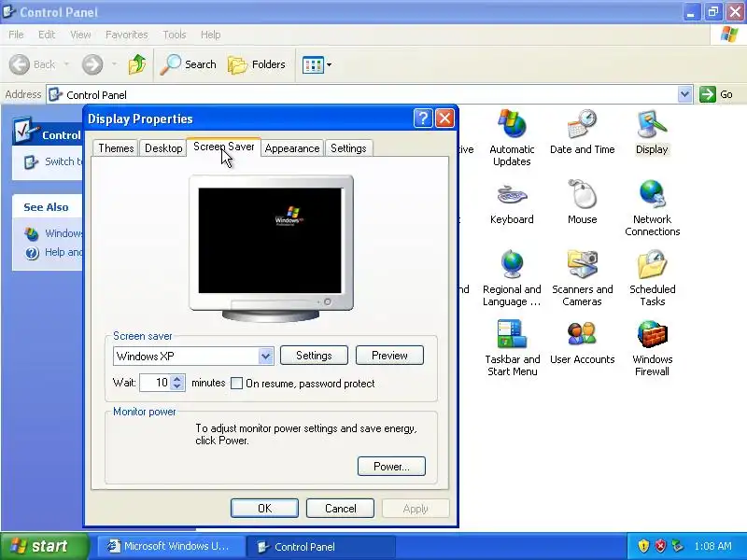Open the Tools menu
Image resolution: width=747 pixels, height=560 pixels.
tap(175, 35)
